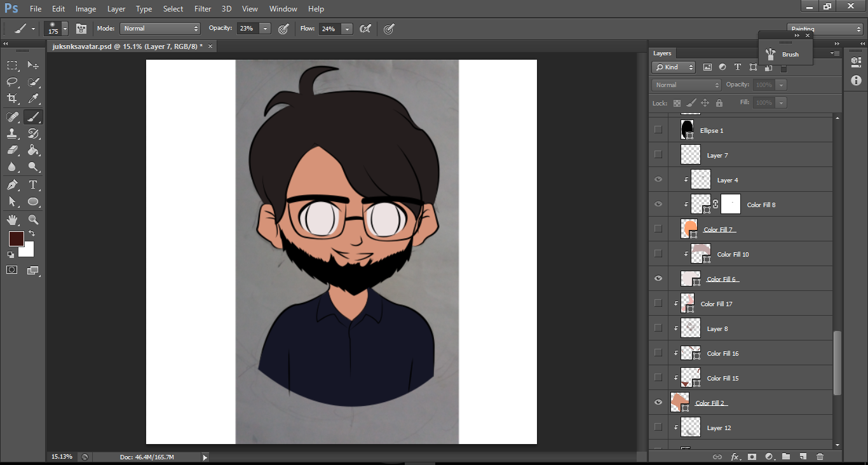The height and width of the screenshot is (465, 868).
Task: Select the Horizontal Type tool
Action: (33, 185)
